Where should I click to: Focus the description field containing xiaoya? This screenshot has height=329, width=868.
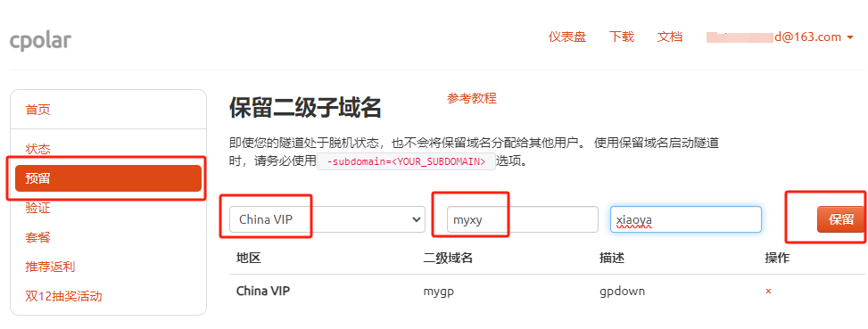[x=686, y=219]
